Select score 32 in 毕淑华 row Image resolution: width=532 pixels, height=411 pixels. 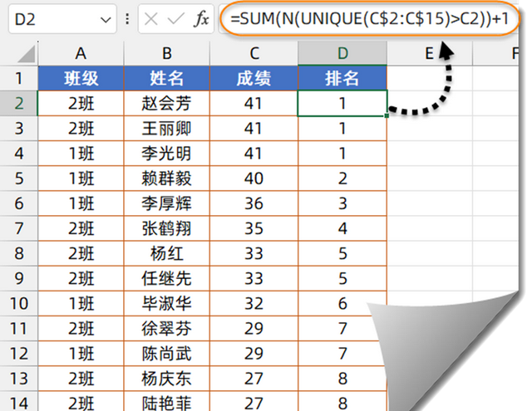pos(254,303)
